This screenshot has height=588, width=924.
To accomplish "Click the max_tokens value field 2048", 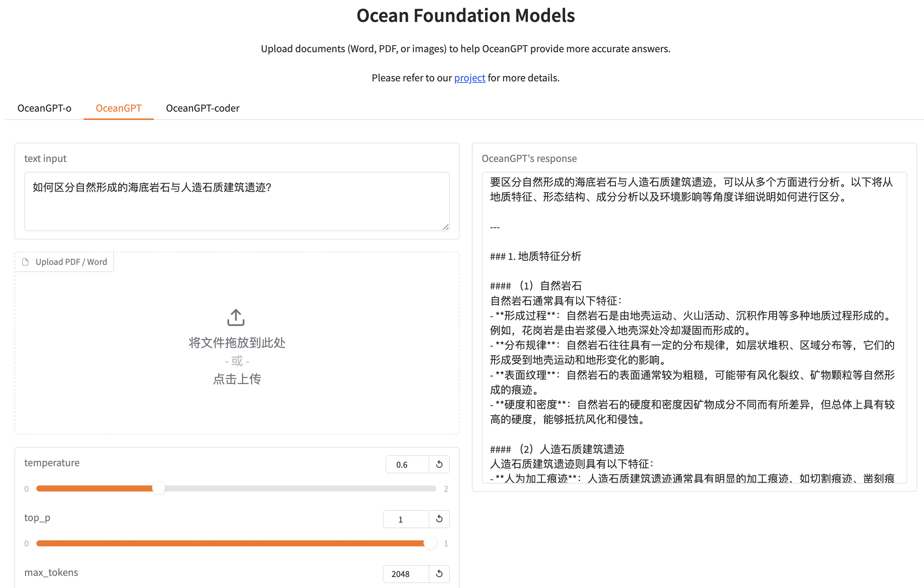I will [x=406, y=574].
